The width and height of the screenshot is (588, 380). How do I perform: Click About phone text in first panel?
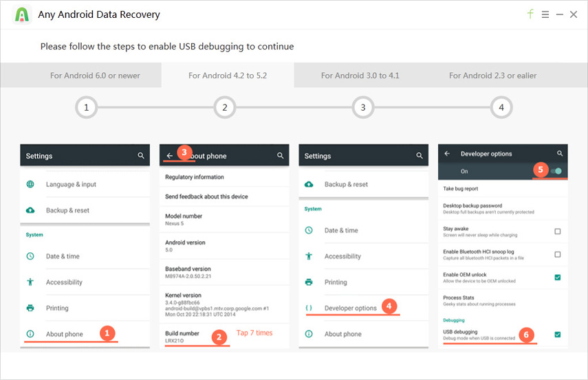[65, 334]
